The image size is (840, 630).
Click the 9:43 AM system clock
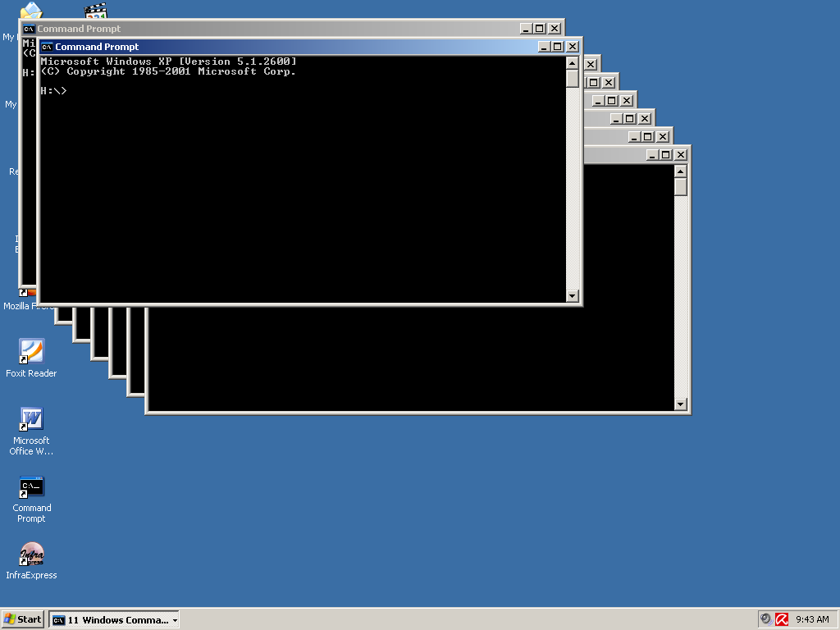(812, 619)
